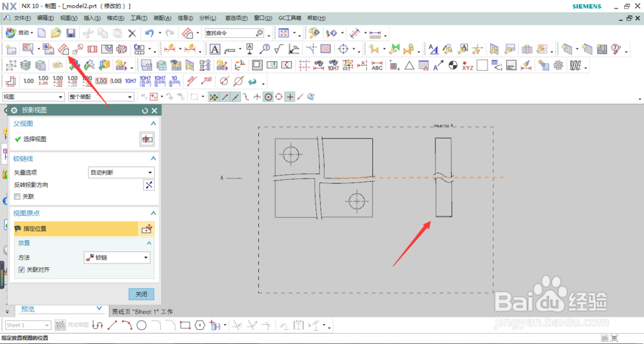This screenshot has width=644, height=344.
Task: Open the 启动 dropdown menu
Action: pos(20,33)
